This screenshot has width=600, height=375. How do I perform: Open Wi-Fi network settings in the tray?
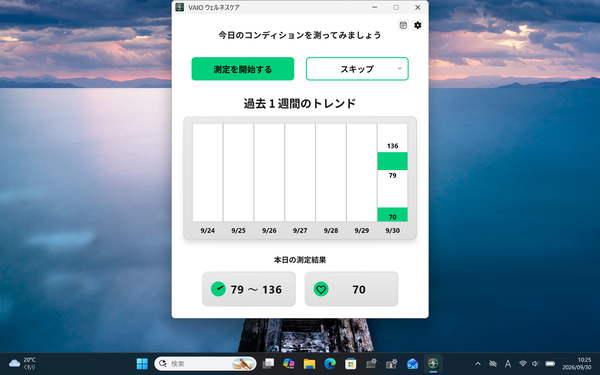point(523,364)
